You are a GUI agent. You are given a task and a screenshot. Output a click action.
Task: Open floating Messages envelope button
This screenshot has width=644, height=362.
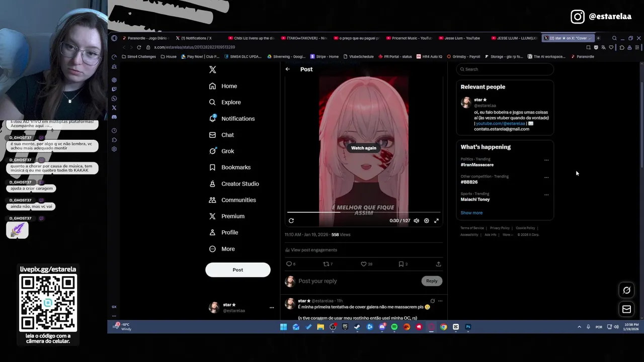pos(626,309)
